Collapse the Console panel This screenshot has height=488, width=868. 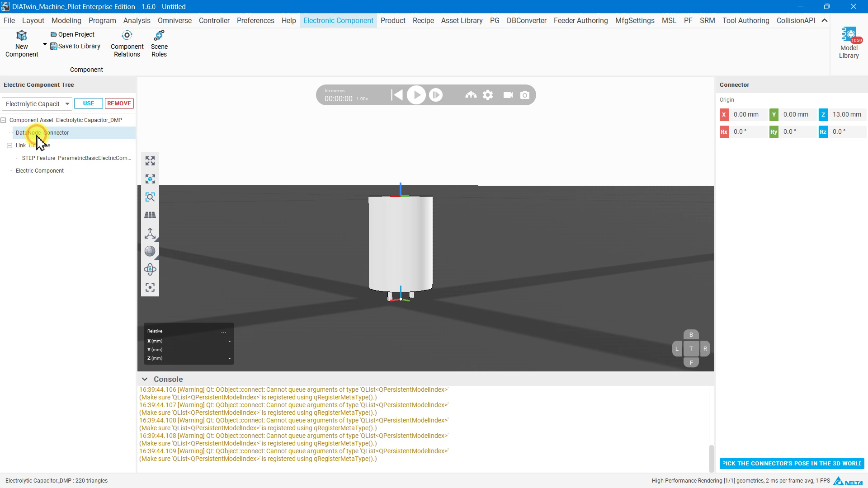point(145,379)
